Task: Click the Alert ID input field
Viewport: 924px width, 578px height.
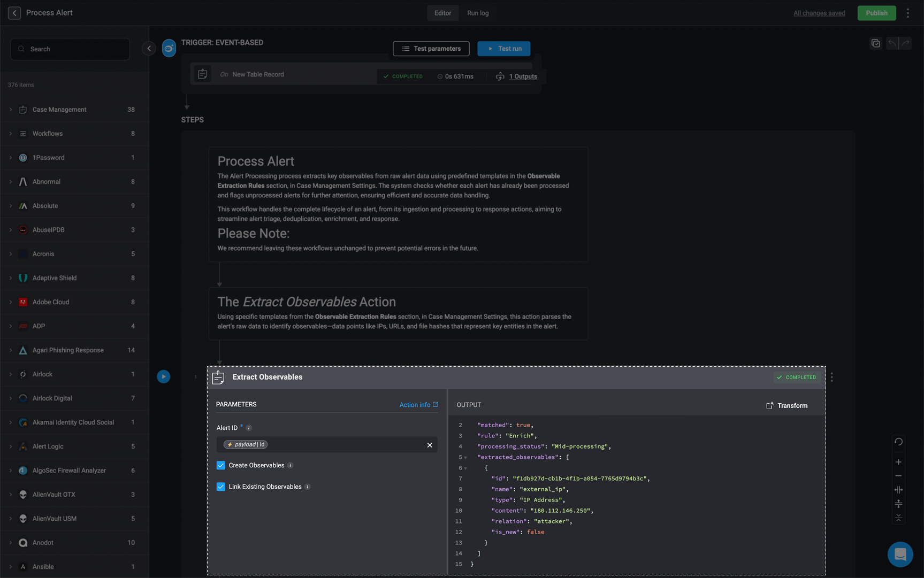Action: [x=327, y=445]
